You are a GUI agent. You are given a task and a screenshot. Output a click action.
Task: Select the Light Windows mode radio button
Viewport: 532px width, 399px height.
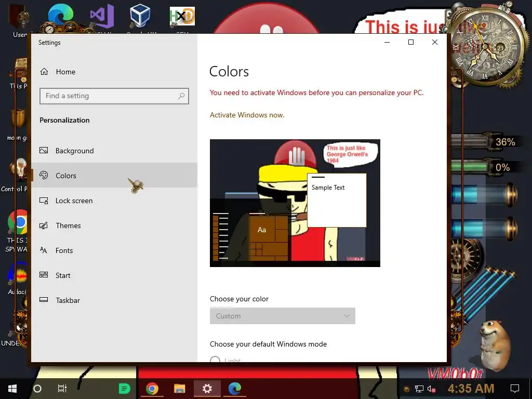[215, 360]
